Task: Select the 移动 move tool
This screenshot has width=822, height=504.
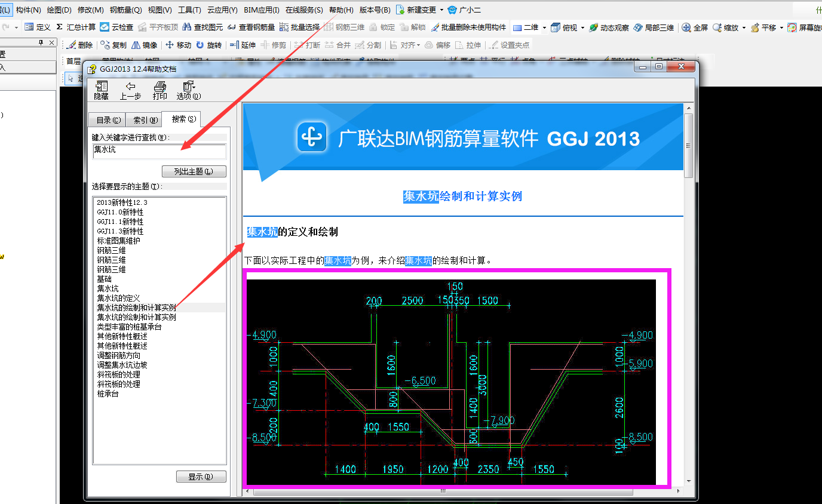Action: pos(178,45)
